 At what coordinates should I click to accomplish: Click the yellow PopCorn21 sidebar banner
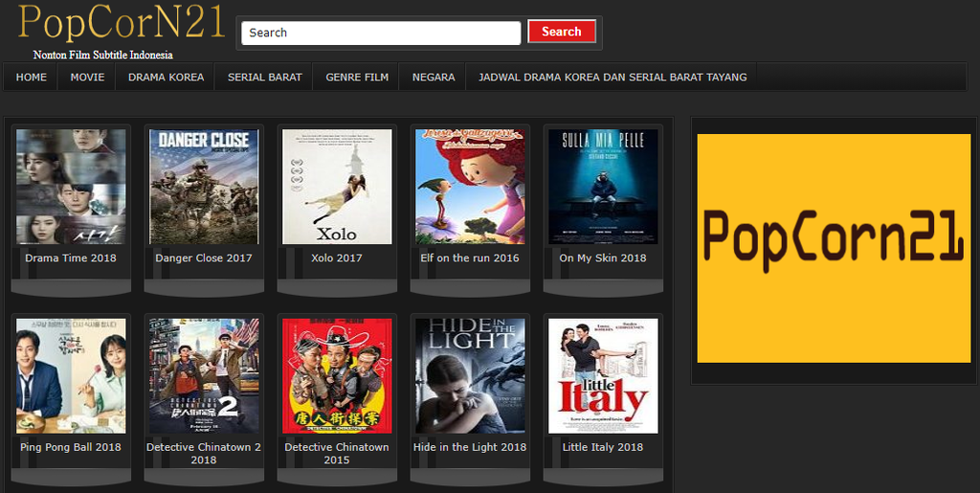[834, 248]
